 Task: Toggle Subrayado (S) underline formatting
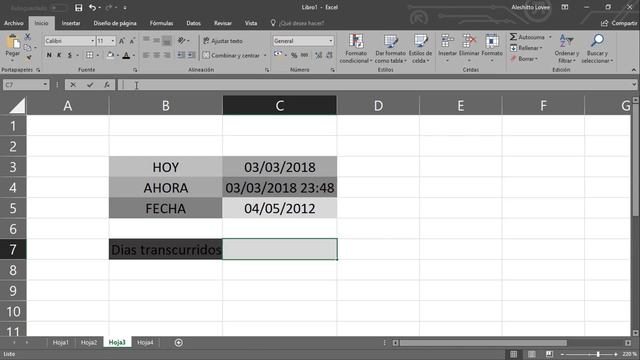pyautogui.click(x=70, y=55)
